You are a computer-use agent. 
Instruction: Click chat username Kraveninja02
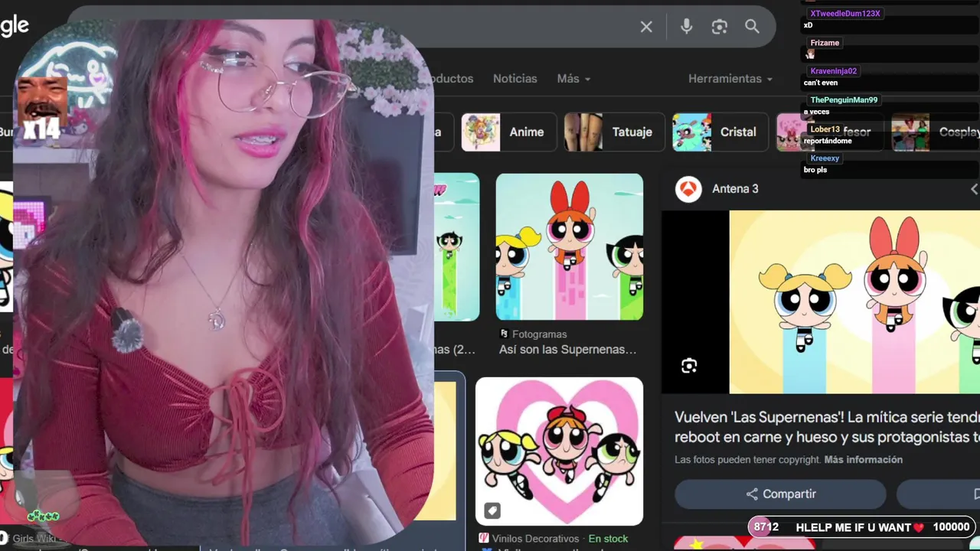click(834, 71)
